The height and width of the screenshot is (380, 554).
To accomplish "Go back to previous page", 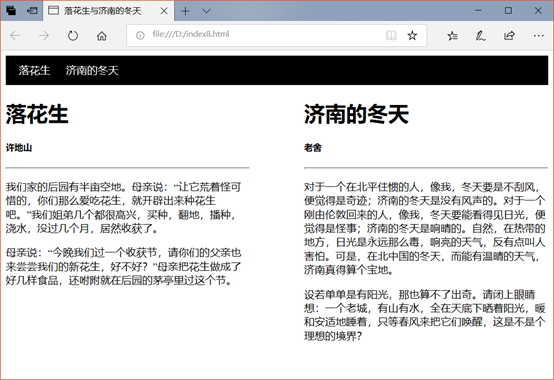I will 15,35.
